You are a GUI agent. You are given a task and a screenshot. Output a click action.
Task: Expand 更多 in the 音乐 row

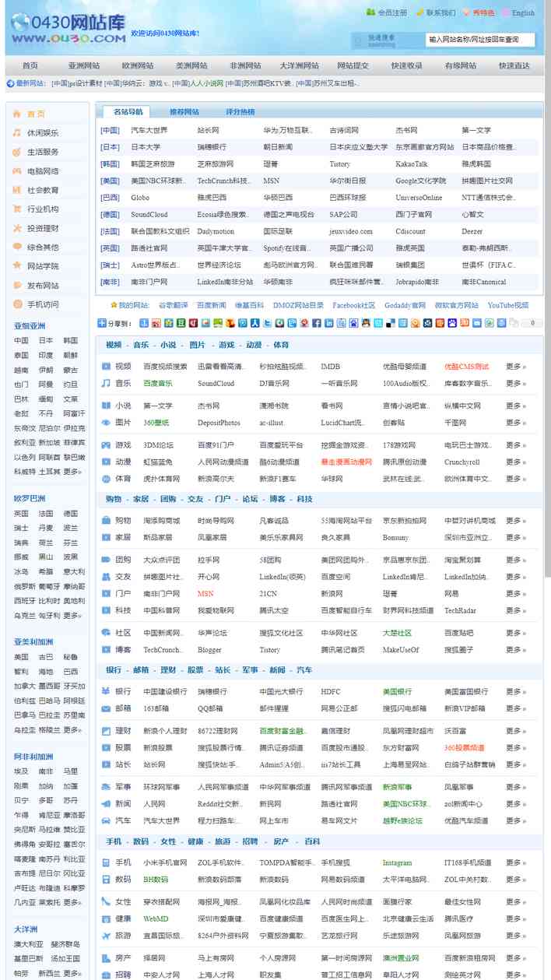516,383
